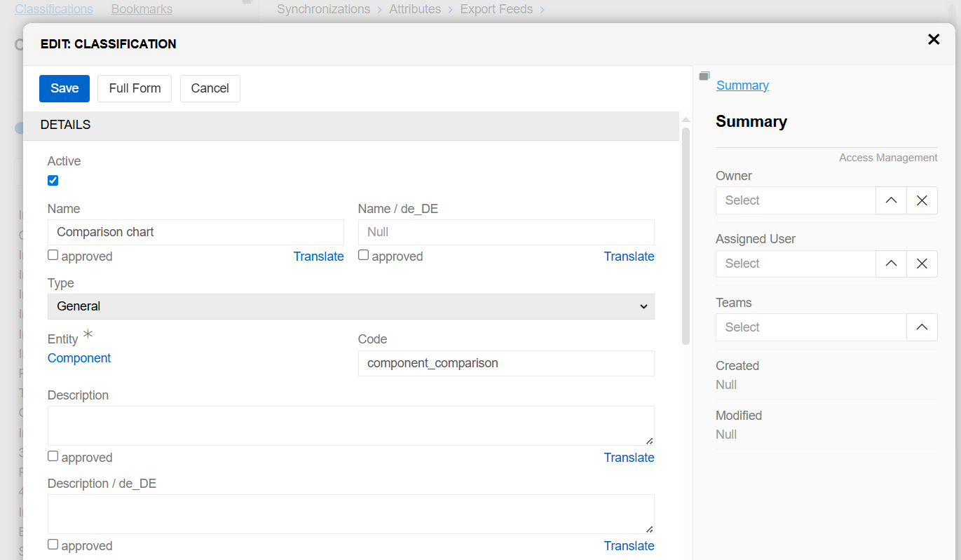Screen dimensions: 961x560
Task: Click the Classifications tab in background
Action: click(x=54, y=9)
